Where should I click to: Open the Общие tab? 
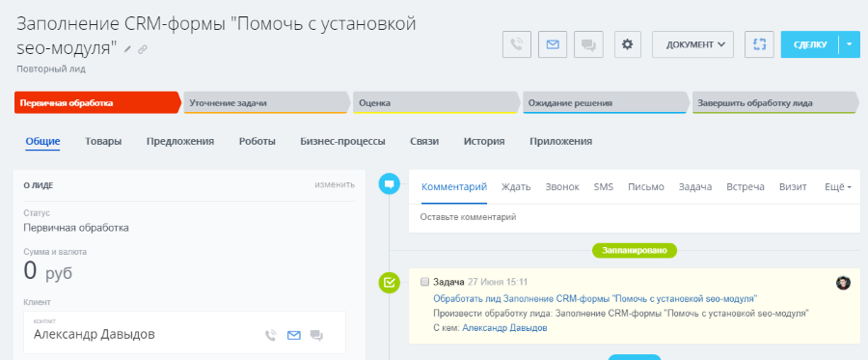click(42, 141)
